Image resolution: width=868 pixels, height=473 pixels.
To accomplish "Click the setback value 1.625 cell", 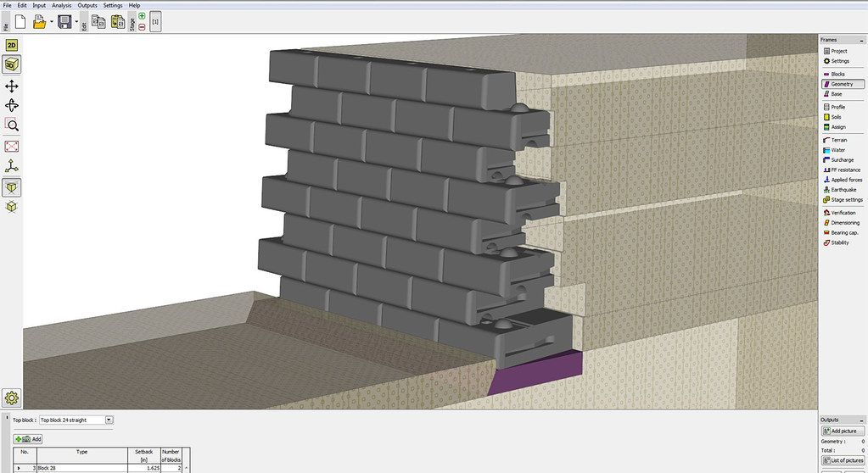I will click(144, 468).
